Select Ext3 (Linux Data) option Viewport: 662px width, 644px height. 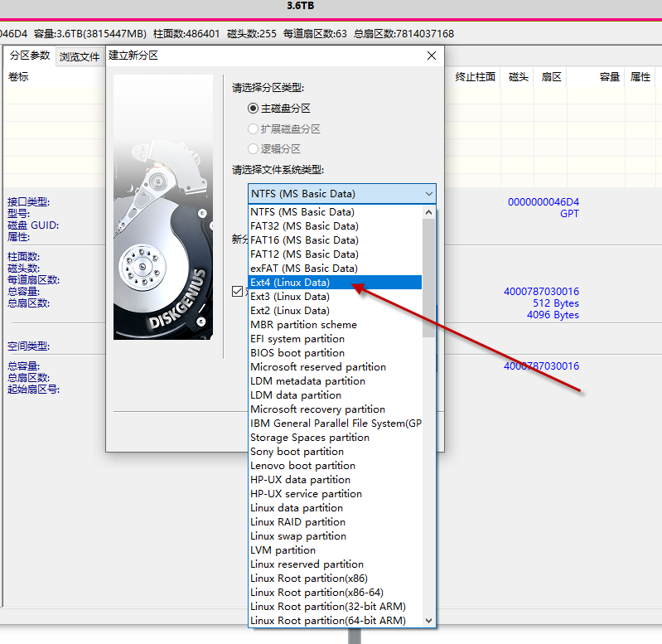[x=336, y=297]
